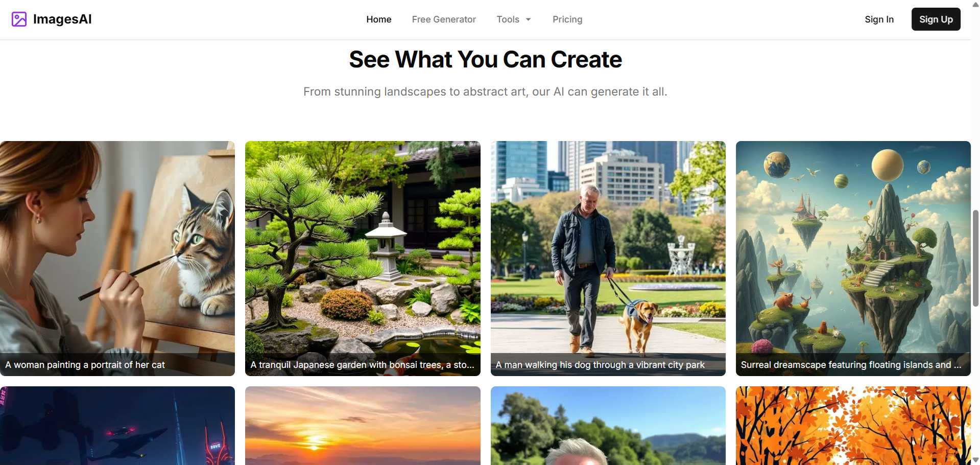Click the Sign Up button
980x465 pixels.
pyautogui.click(x=936, y=19)
